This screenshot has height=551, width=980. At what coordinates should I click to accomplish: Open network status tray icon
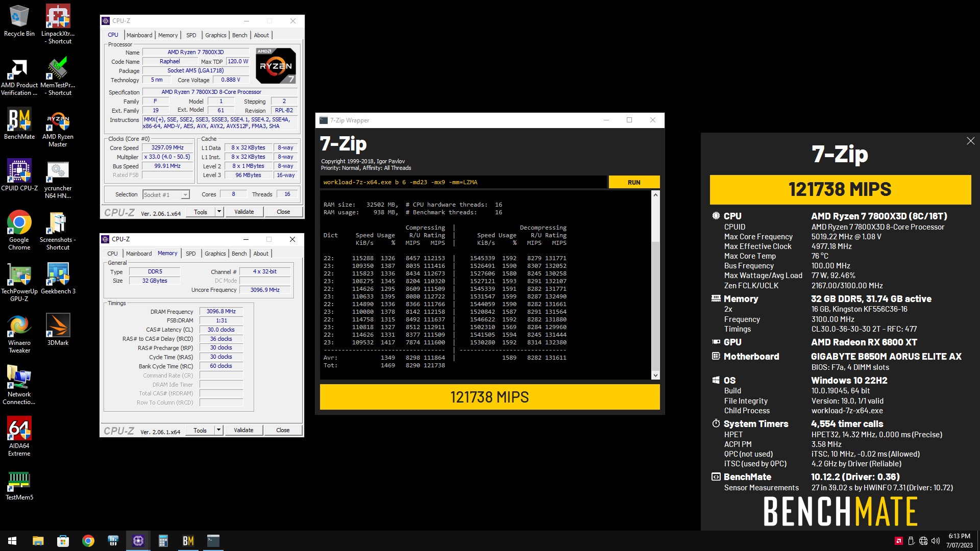[x=923, y=541]
